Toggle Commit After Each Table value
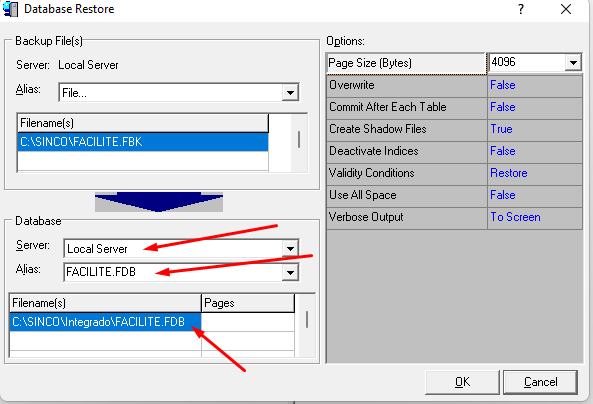The image size is (593, 404). [534, 107]
